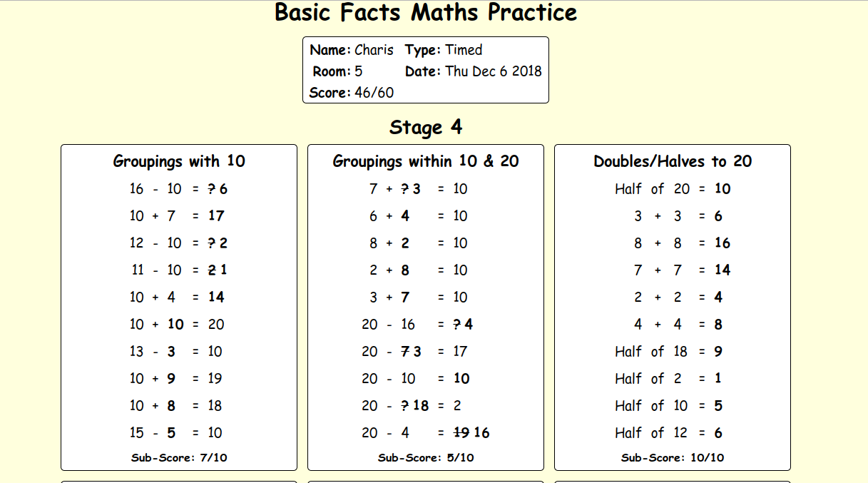Click the Room: 5 entry
Viewport: 868px width, 483px height.
click(337, 71)
